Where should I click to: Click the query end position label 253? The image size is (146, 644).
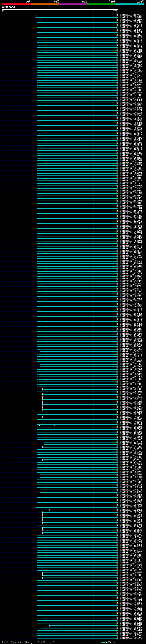coord(115,11)
